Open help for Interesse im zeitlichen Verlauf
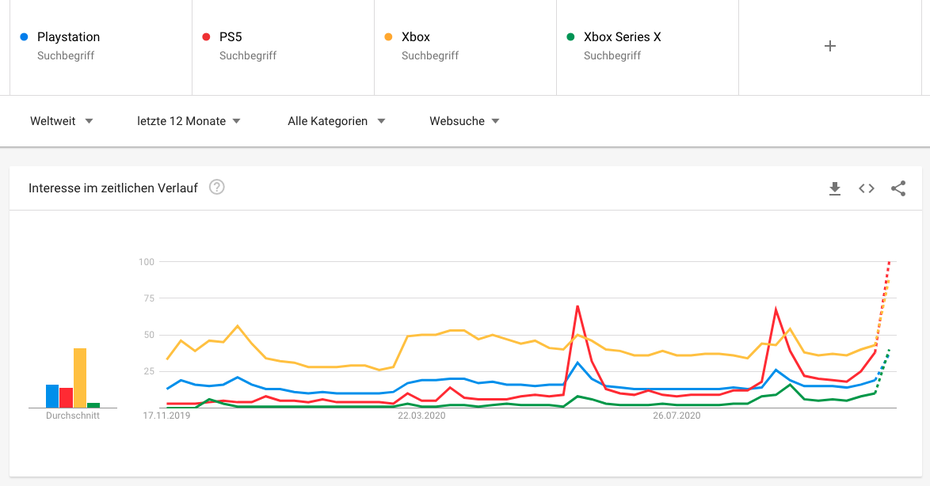This screenshot has height=486, width=930. point(216,188)
